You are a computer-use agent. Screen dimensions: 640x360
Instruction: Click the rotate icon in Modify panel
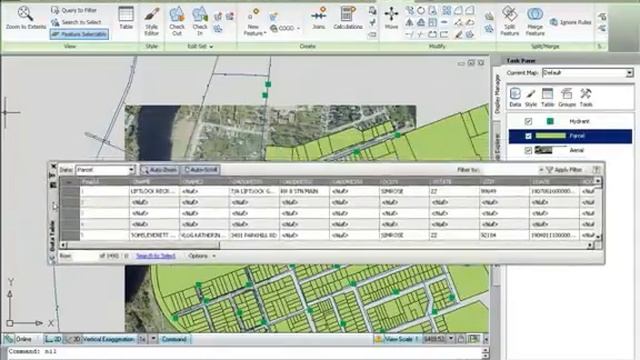421,11
